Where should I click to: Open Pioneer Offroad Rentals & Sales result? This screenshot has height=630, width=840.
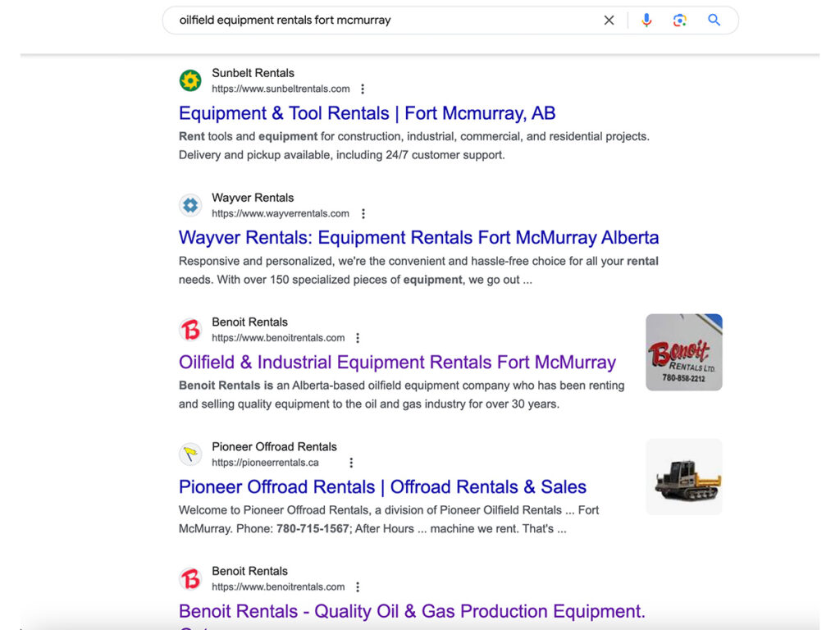tap(382, 486)
